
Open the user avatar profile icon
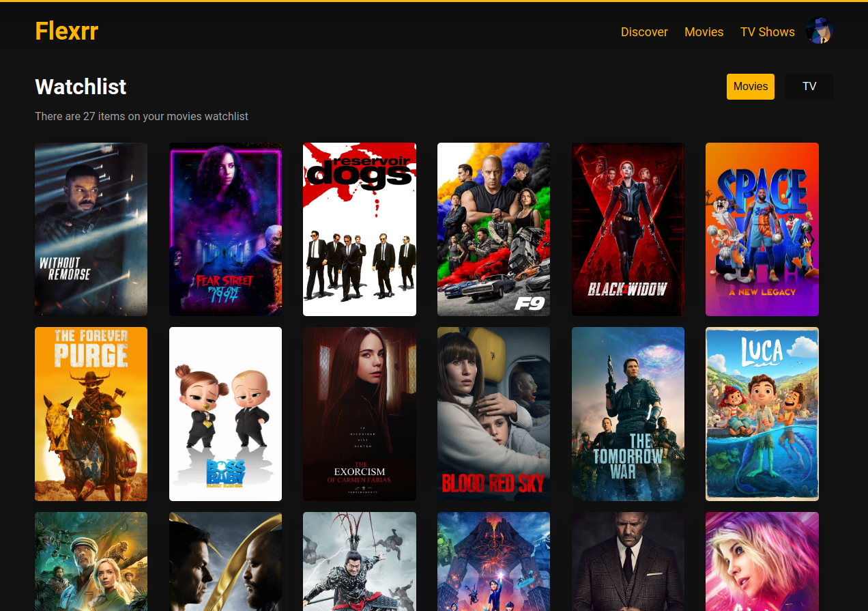pos(819,31)
